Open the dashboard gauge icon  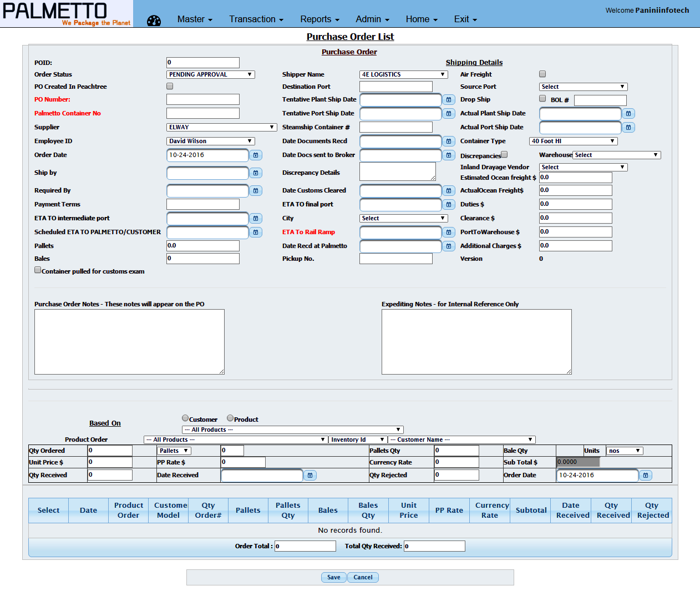pyautogui.click(x=154, y=21)
